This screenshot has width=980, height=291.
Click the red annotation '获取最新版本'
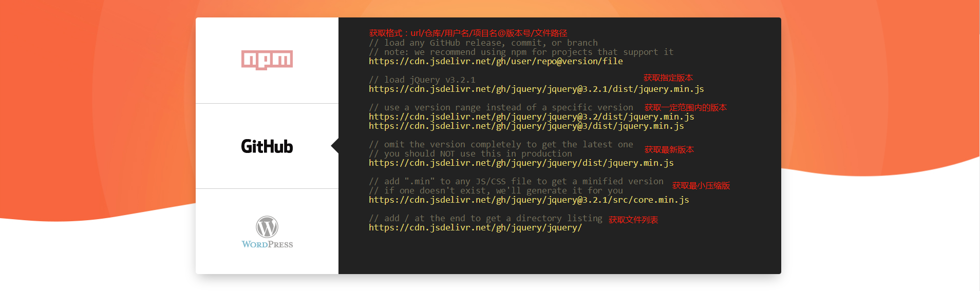coord(669,149)
